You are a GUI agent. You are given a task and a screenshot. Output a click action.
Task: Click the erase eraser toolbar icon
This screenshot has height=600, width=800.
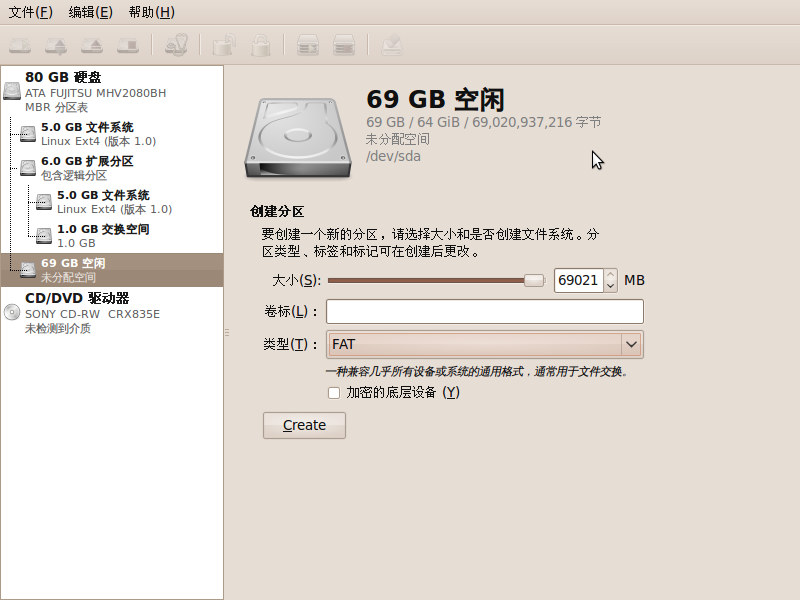(x=392, y=45)
